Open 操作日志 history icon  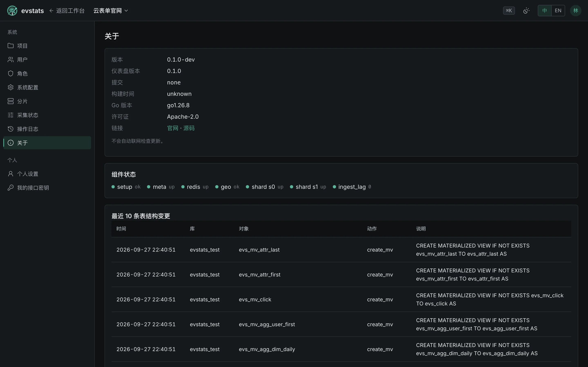click(x=10, y=129)
